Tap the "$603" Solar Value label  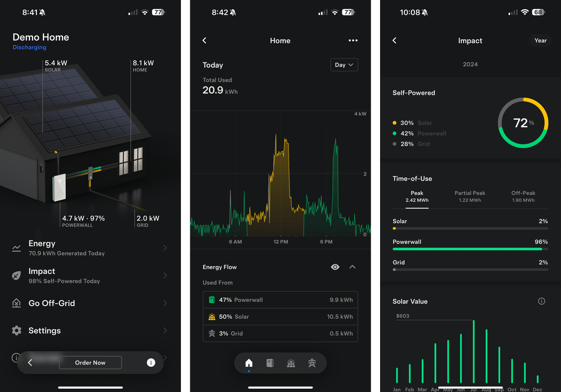coord(403,316)
